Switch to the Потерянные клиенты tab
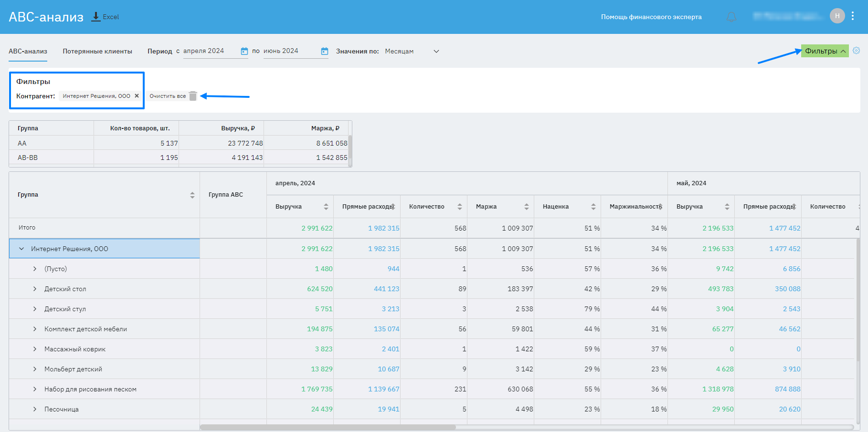 coord(97,51)
